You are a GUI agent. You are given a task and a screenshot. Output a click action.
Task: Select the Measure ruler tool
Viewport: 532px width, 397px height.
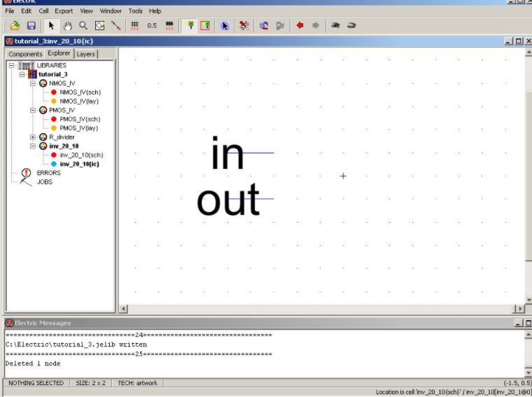pos(115,25)
